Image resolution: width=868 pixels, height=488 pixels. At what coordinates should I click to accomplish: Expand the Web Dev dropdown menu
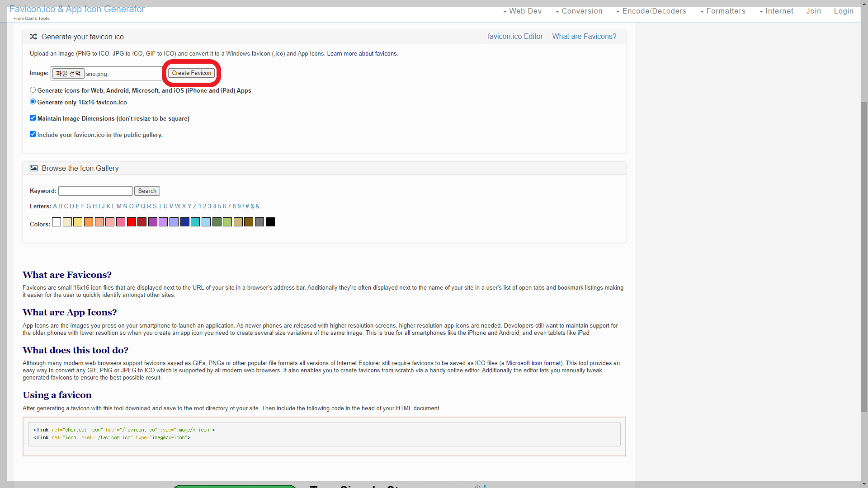tap(522, 11)
